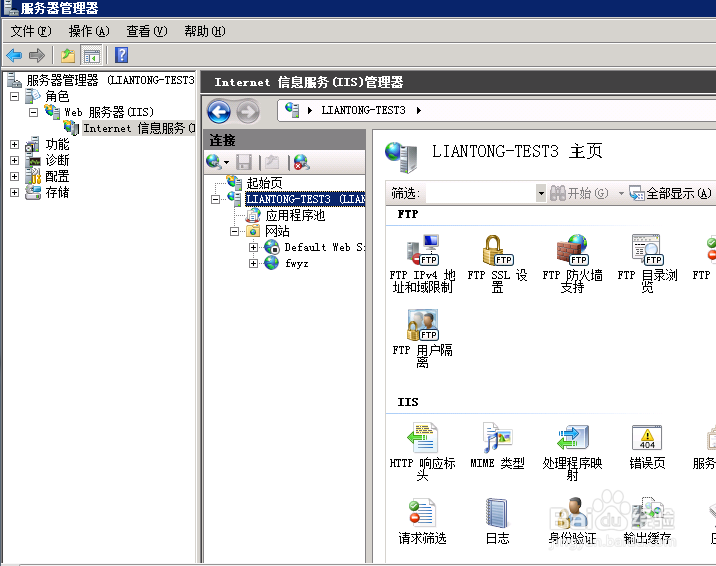This screenshot has height=566, width=716.
Task: Click the IIS manager round forward button
Action: (x=248, y=111)
